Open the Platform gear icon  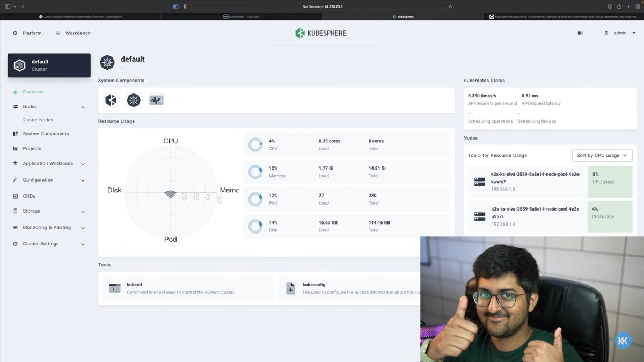pos(15,33)
